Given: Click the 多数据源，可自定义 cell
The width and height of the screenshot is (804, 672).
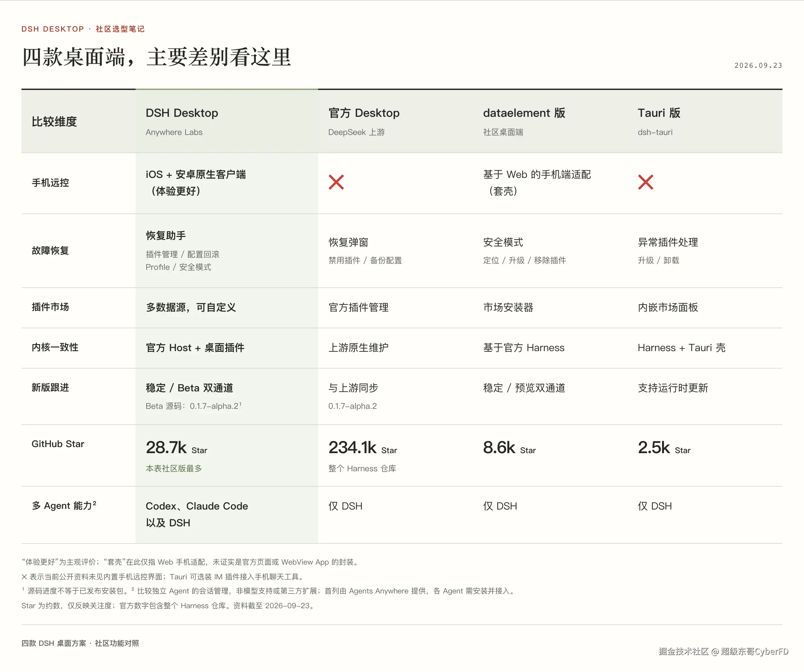Looking at the screenshot, I should 191,307.
